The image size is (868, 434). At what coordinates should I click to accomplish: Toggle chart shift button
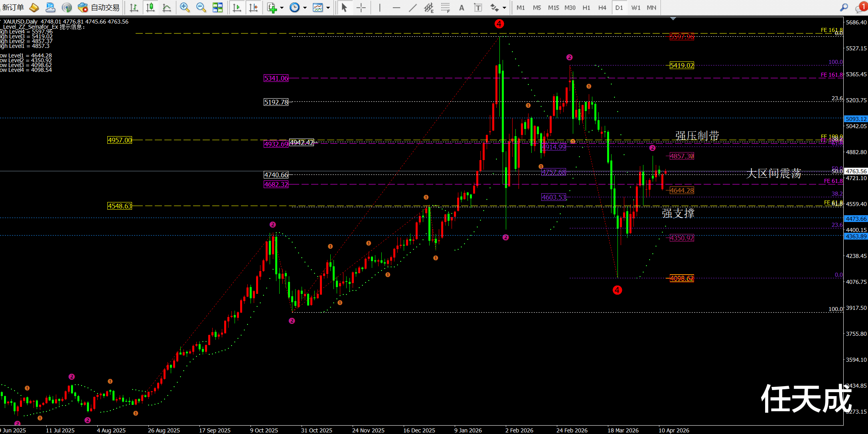[253, 8]
